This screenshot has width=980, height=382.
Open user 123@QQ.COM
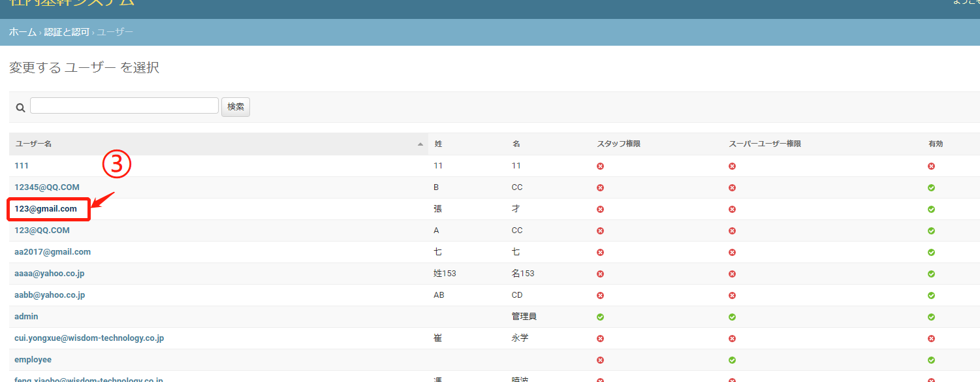[x=42, y=231]
